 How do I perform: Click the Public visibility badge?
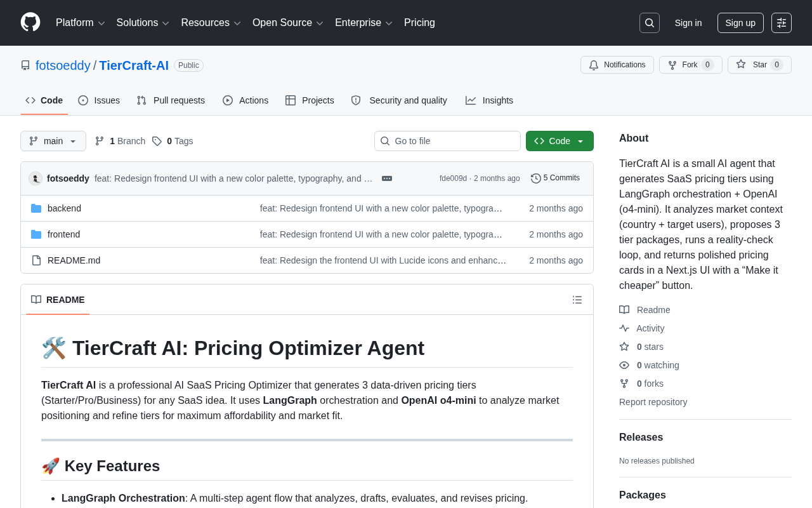pyautogui.click(x=188, y=65)
